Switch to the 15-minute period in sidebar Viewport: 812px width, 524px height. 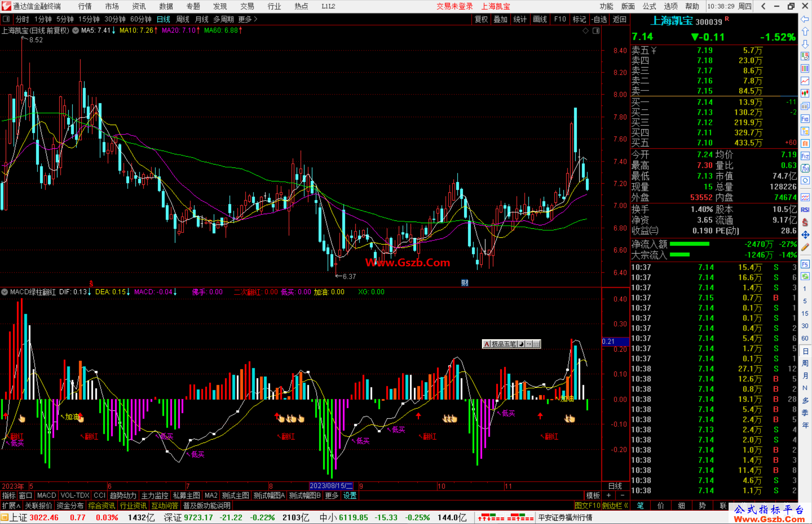point(805,313)
